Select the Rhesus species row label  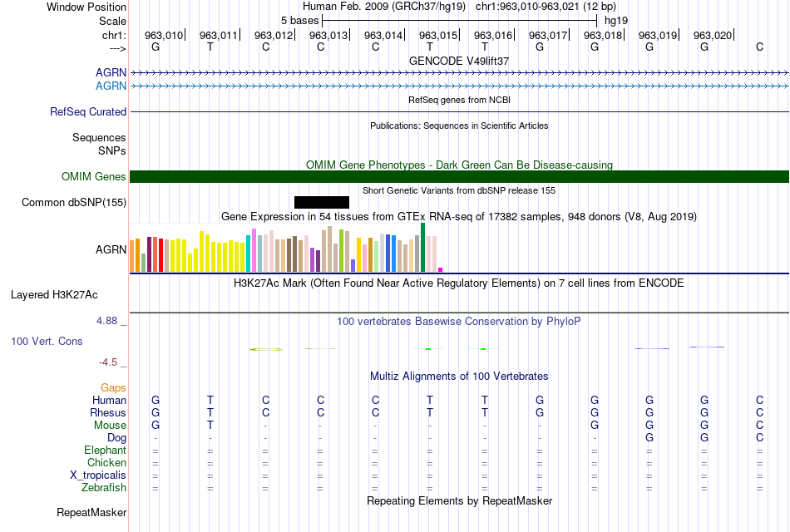108,412
